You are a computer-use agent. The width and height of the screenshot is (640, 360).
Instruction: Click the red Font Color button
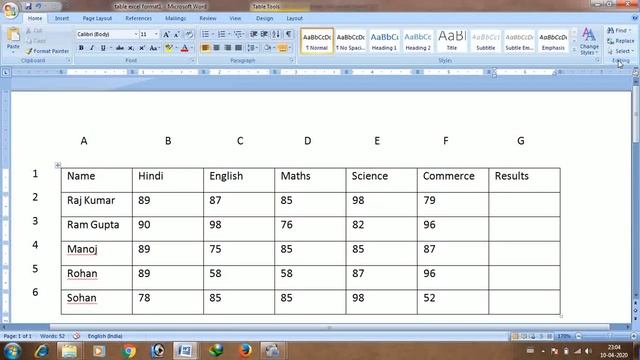184,48
